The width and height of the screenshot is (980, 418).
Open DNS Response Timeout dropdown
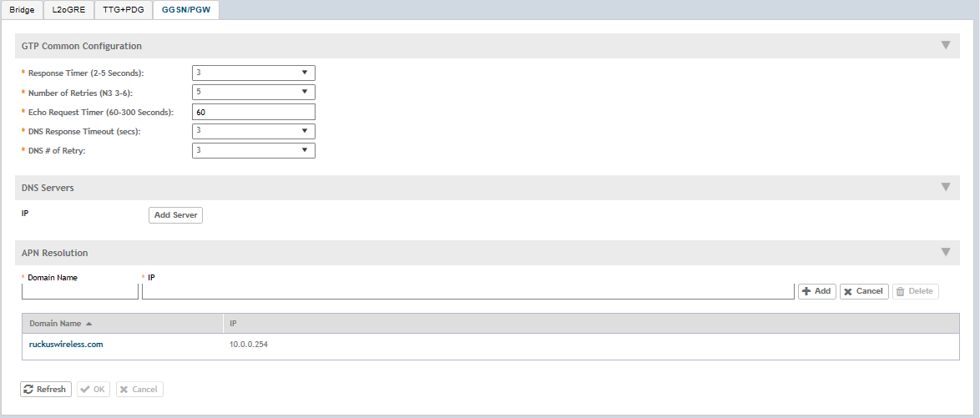pyautogui.click(x=253, y=131)
